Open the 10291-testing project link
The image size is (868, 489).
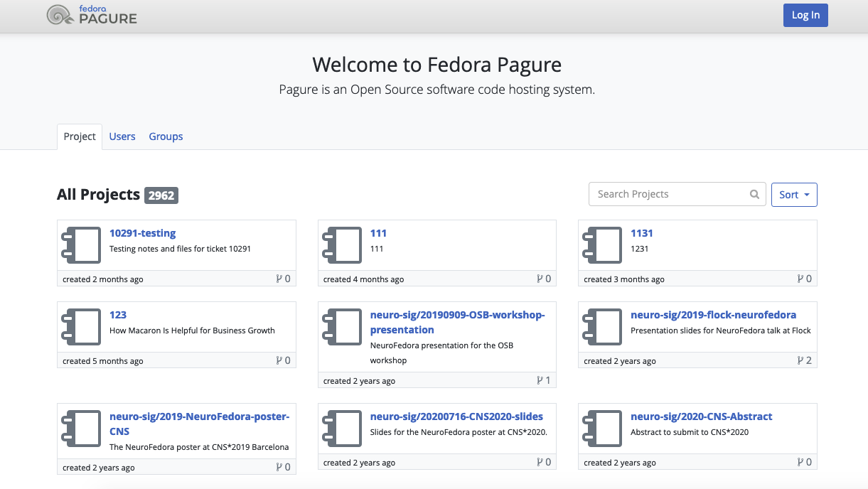142,233
